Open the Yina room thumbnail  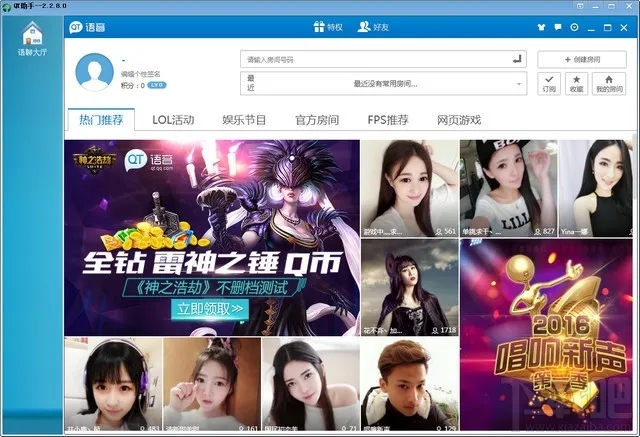coord(596,188)
